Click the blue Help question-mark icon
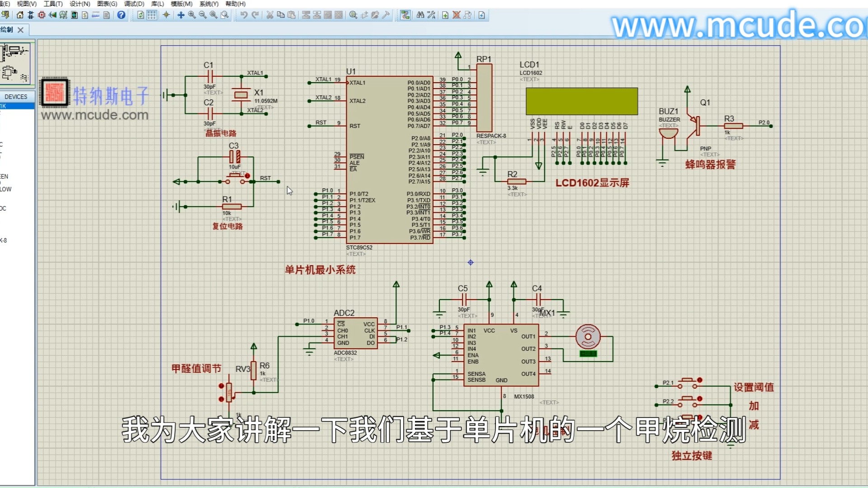 tap(121, 15)
